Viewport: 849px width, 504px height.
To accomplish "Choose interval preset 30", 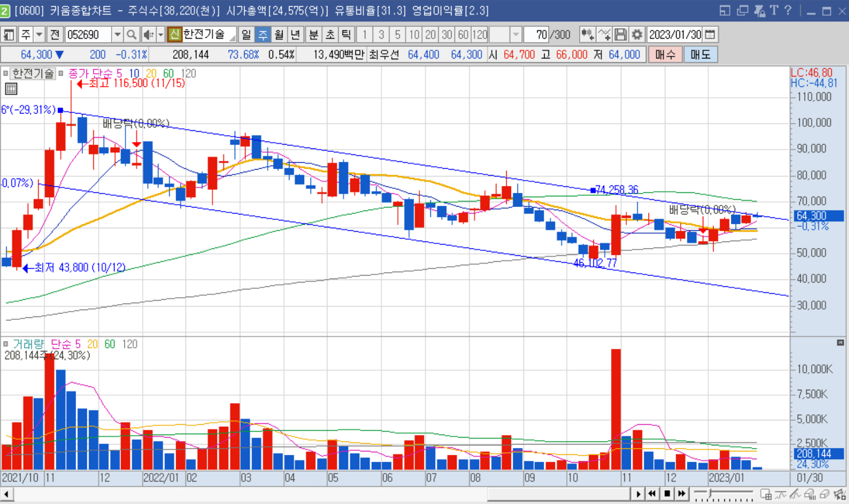I will (x=447, y=34).
